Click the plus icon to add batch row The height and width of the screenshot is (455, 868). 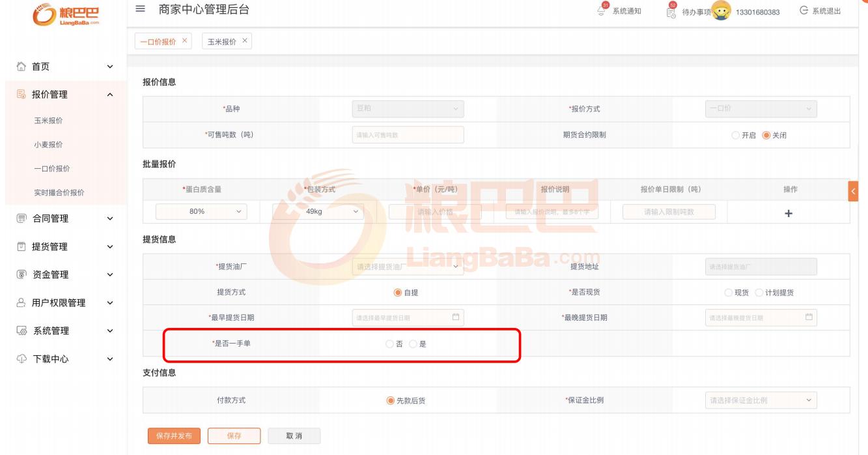(x=789, y=213)
